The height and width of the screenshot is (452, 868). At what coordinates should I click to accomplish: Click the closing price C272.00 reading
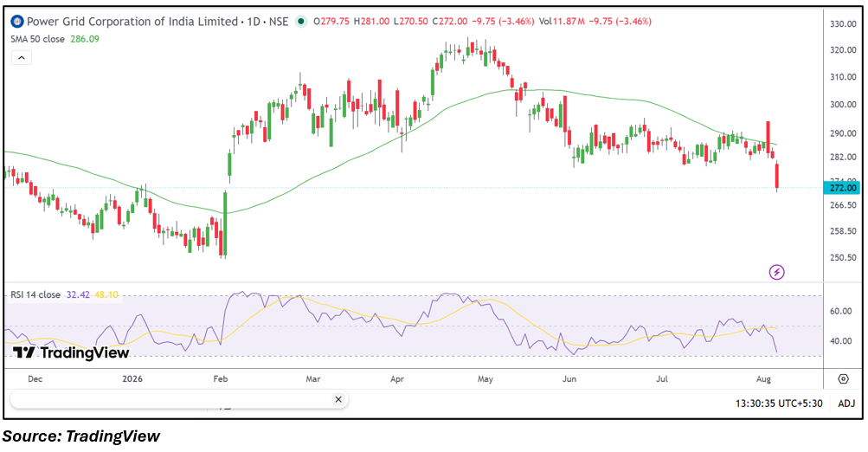pos(449,22)
